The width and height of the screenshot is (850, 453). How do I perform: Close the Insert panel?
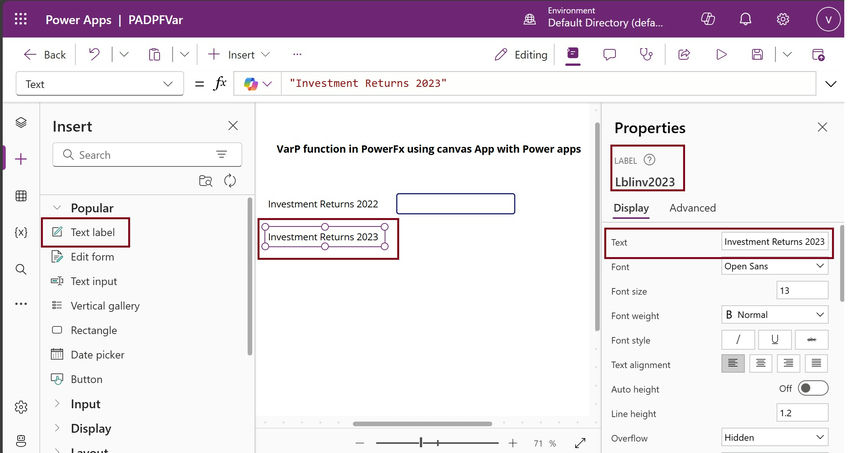[x=233, y=126]
